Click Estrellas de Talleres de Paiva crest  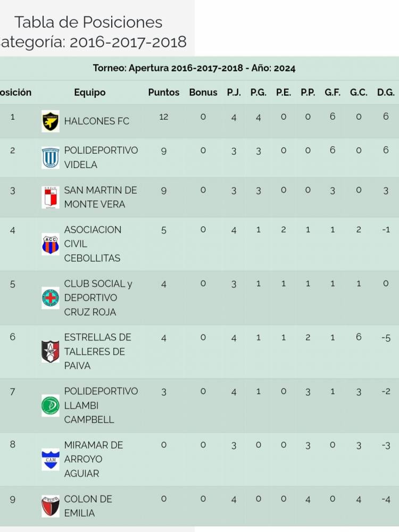point(51,352)
